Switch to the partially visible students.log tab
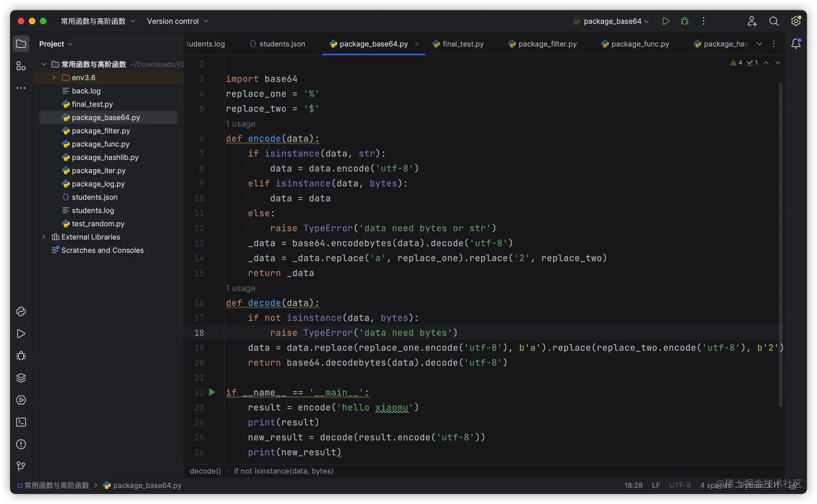Screen dimensions: 817x504 (206, 44)
